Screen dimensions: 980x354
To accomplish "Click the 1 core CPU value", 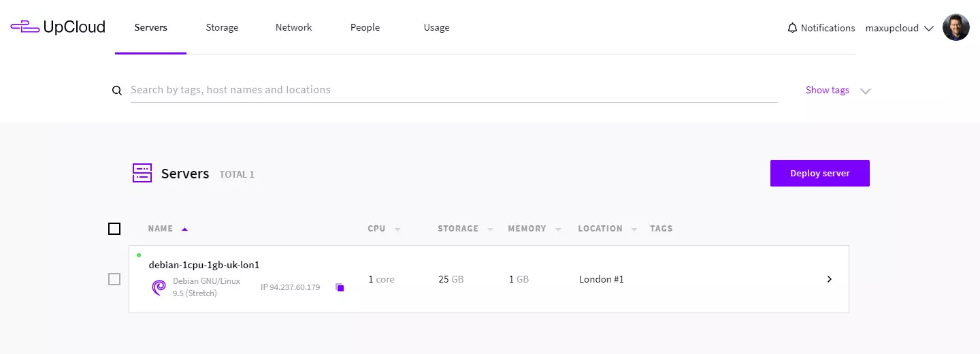I will click(x=381, y=279).
